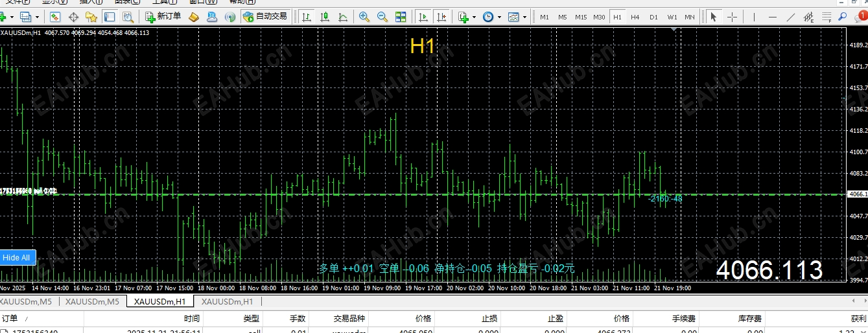Image resolution: width=868 pixels, height=333 pixels.
Task: Select the MN monthly timeframe
Action: click(690, 16)
